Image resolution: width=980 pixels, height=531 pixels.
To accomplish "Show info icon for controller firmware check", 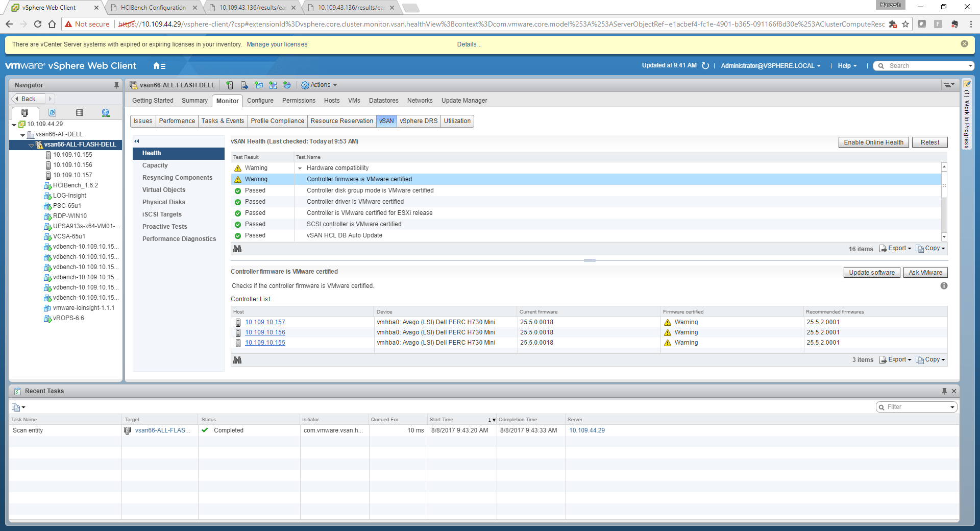I will [x=944, y=286].
